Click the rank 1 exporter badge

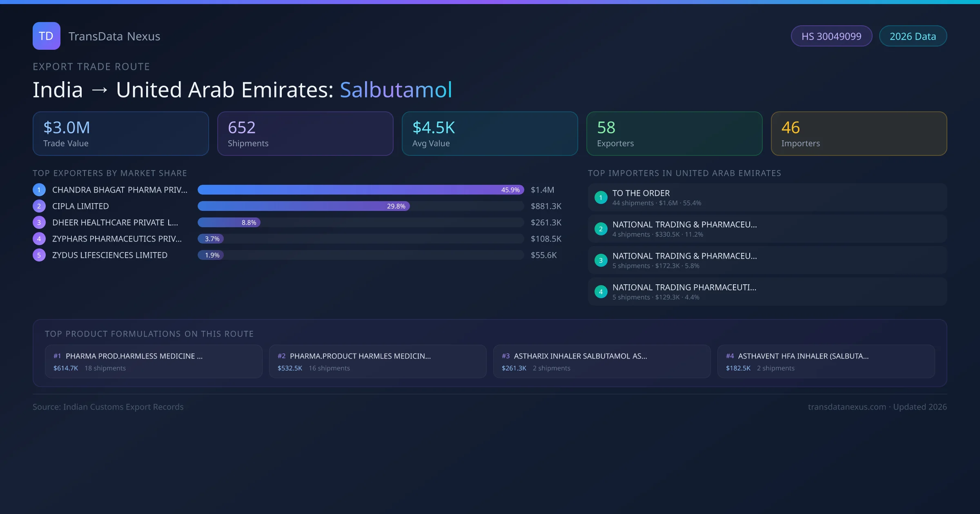pos(39,190)
